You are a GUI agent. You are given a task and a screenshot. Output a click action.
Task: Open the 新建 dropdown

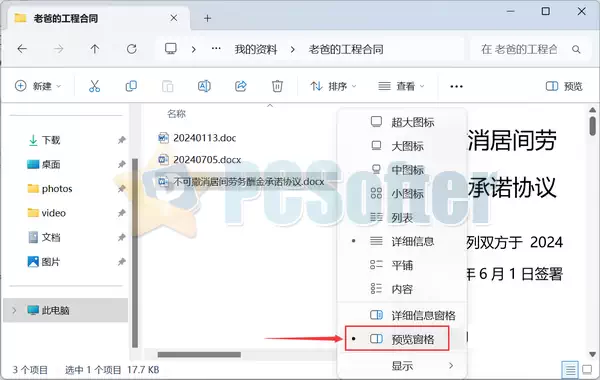tap(38, 86)
